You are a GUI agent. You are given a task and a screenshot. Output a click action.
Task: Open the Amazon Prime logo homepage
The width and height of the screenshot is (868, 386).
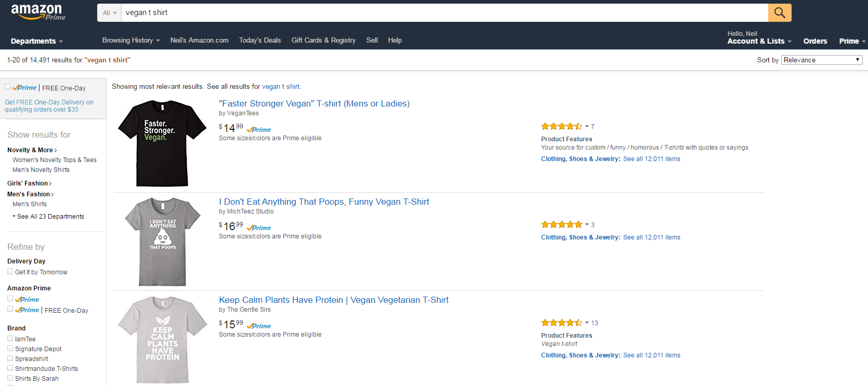tap(38, 12)
